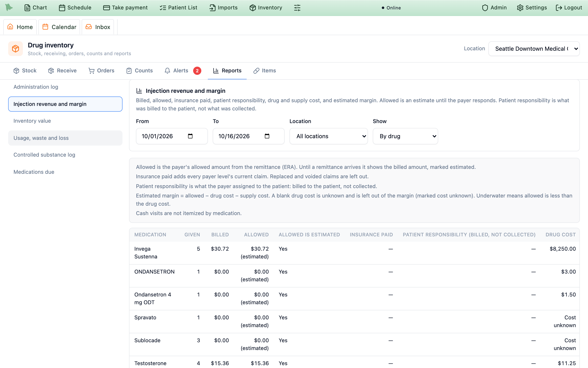The image size is (588, 368).
Task: Open the Medications due report
Action: [65, 172]
